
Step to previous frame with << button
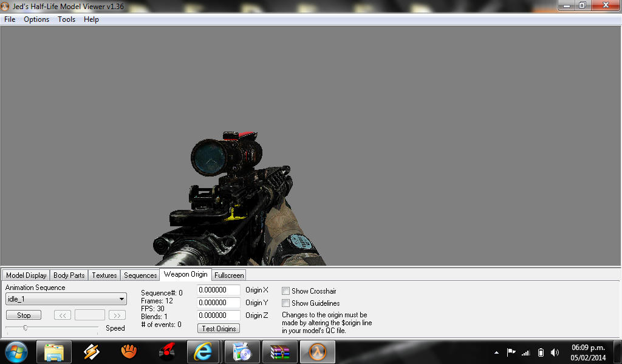tap(63, 315)
